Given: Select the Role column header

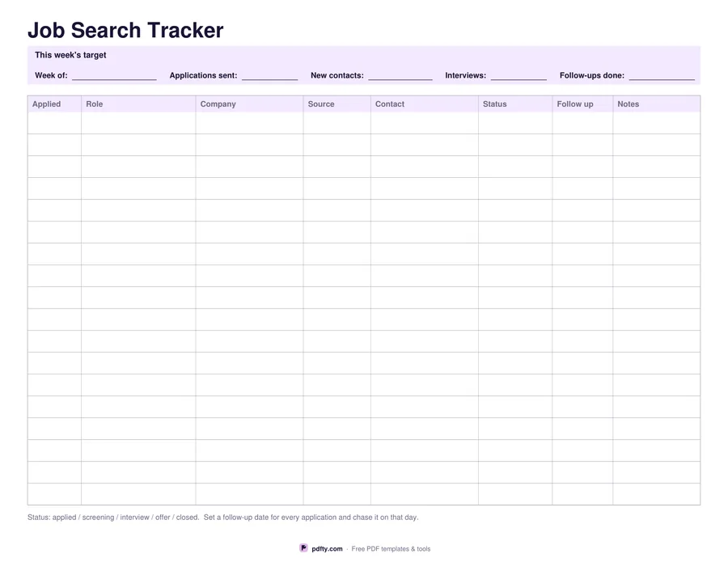Looking at the screenshot, I should click(x=138, y=104).
